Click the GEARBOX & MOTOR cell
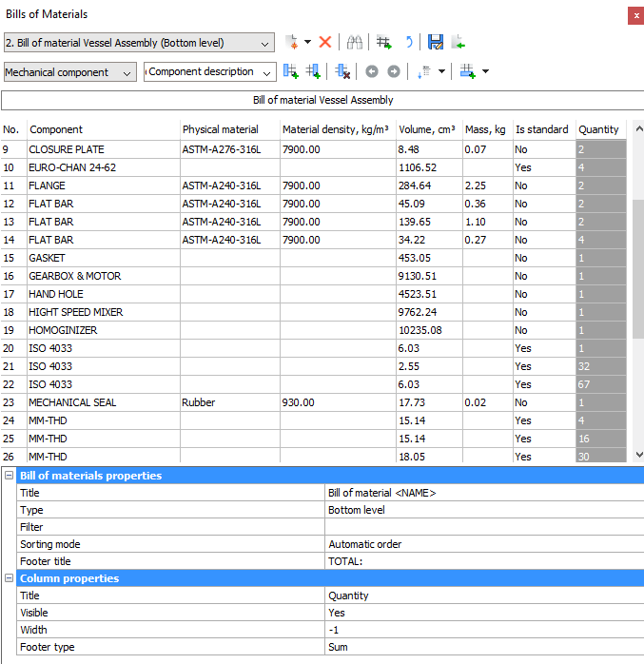Viewport: 644px width, 664px height. click(104, 276)
